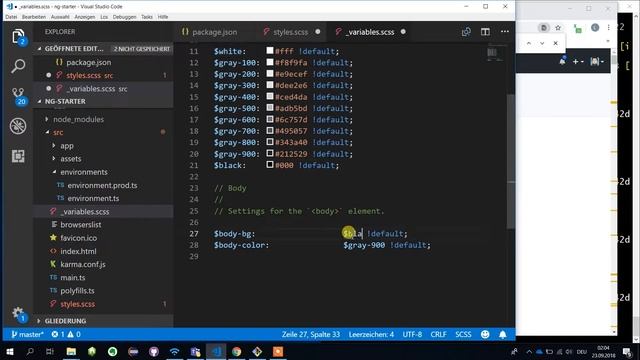This screenshot has width=640, height=360.
Task: Close the find bar in browser window
Action: [x=556, y=43]
